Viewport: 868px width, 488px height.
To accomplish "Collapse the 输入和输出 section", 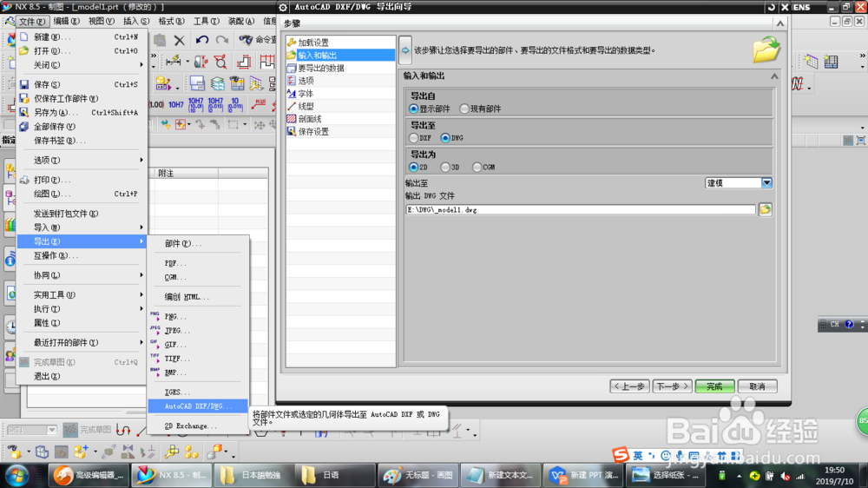I will 774,76.
